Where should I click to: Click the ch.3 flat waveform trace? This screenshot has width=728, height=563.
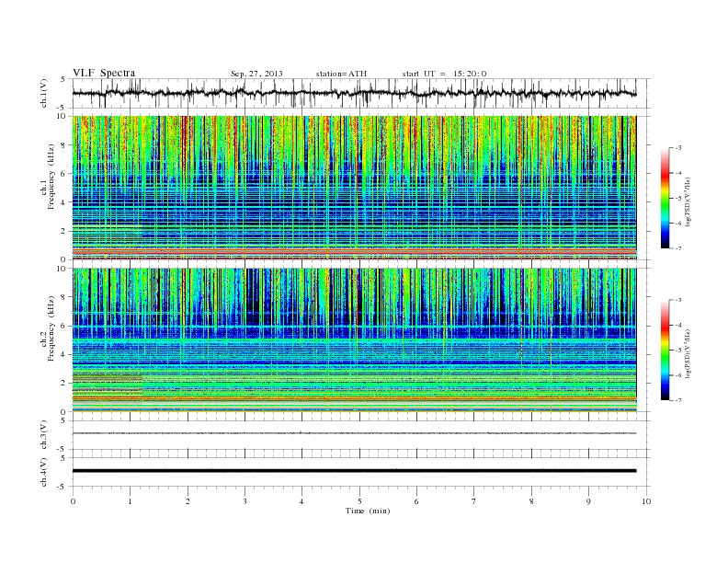click(x=354, y=433)
